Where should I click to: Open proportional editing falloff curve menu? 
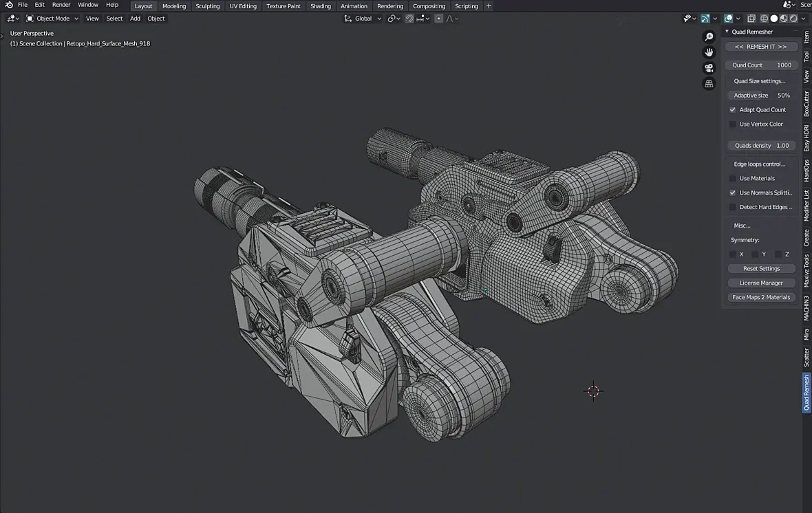[452, 19]
